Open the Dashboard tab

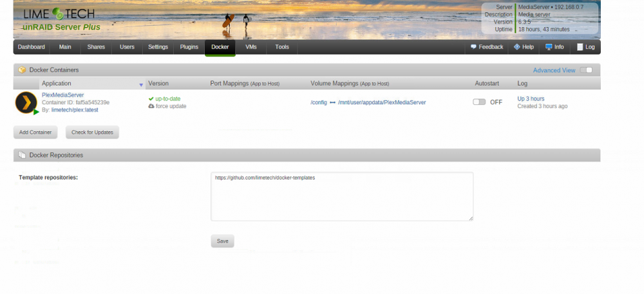[x=31, y=47]
